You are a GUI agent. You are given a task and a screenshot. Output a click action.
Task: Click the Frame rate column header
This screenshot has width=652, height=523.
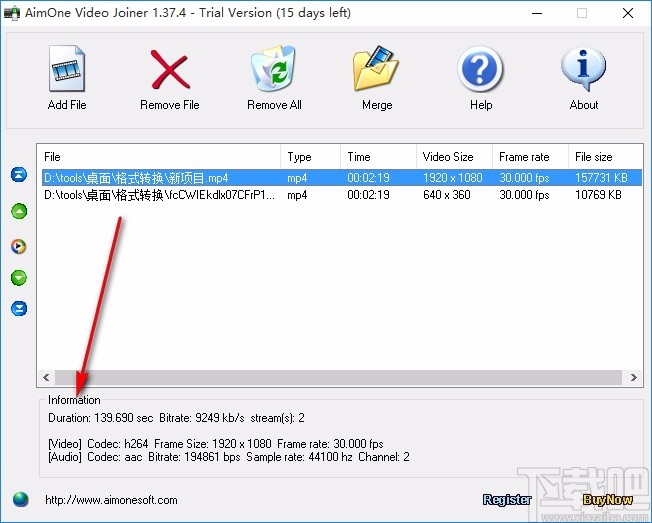pos(530,157)
